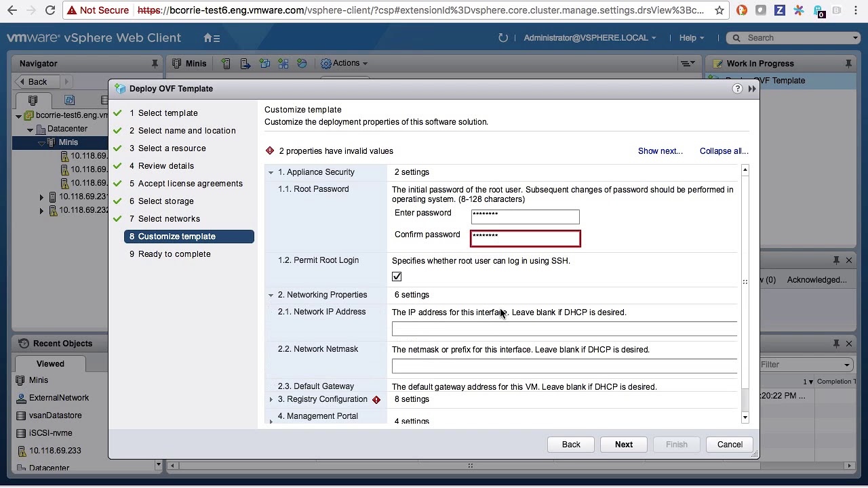
Task: Collapse the Appliance Security section
Action: tap(271, 172)
